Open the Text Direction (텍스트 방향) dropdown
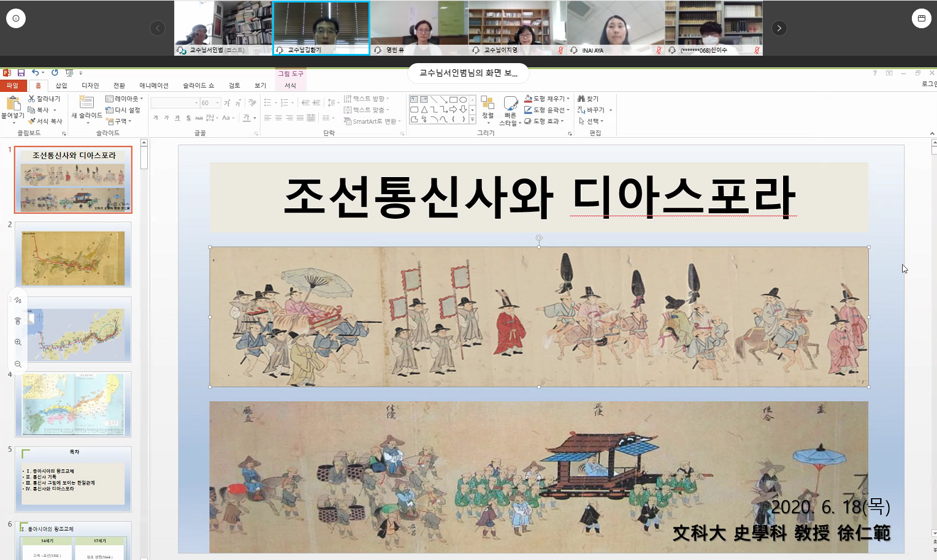This screenshot has height=560, width=937. [x=367, y=99]
